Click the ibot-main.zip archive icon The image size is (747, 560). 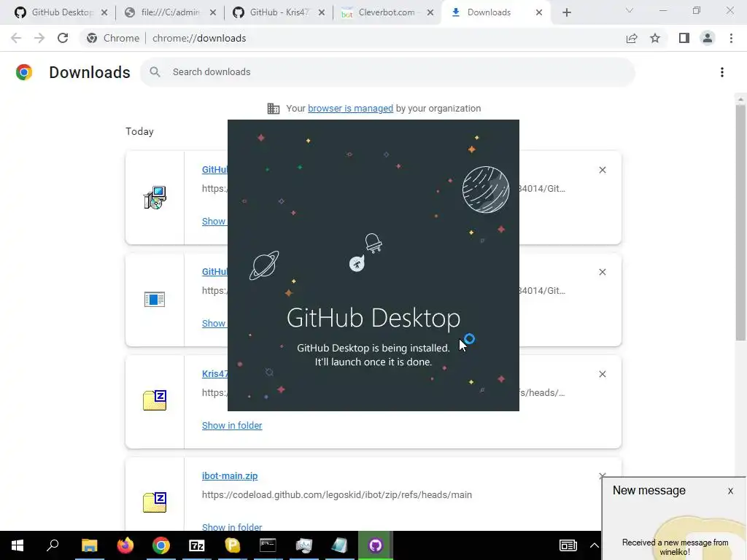pos(155,502)
